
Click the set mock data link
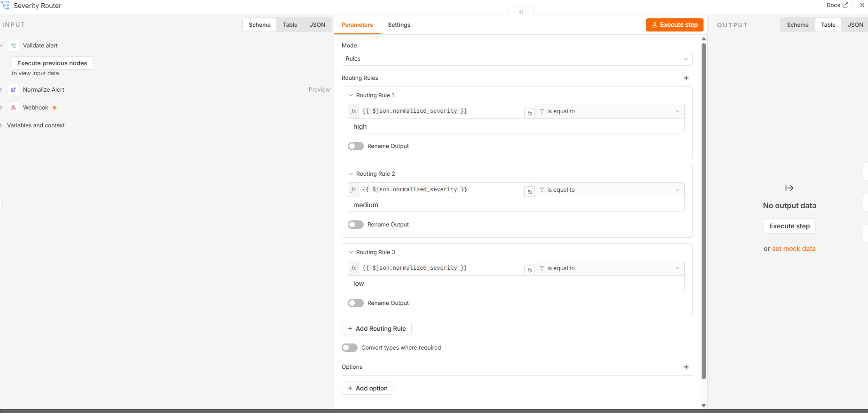794,249
